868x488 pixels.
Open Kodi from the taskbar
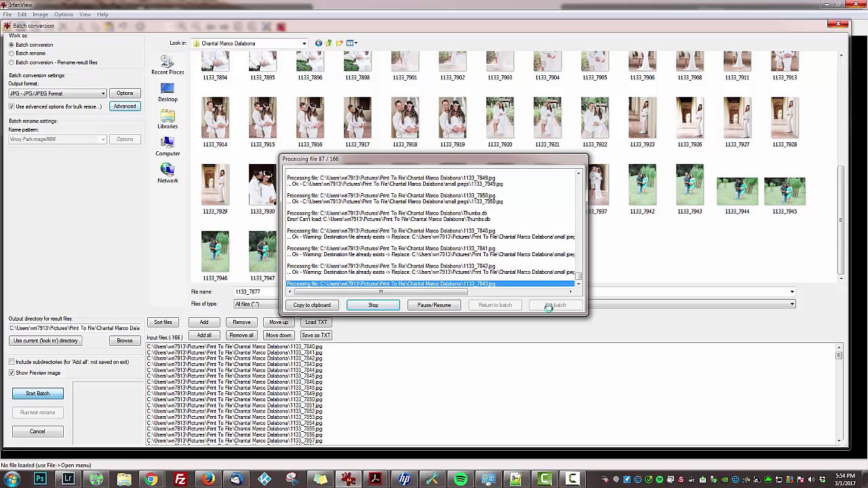point(264,480)
